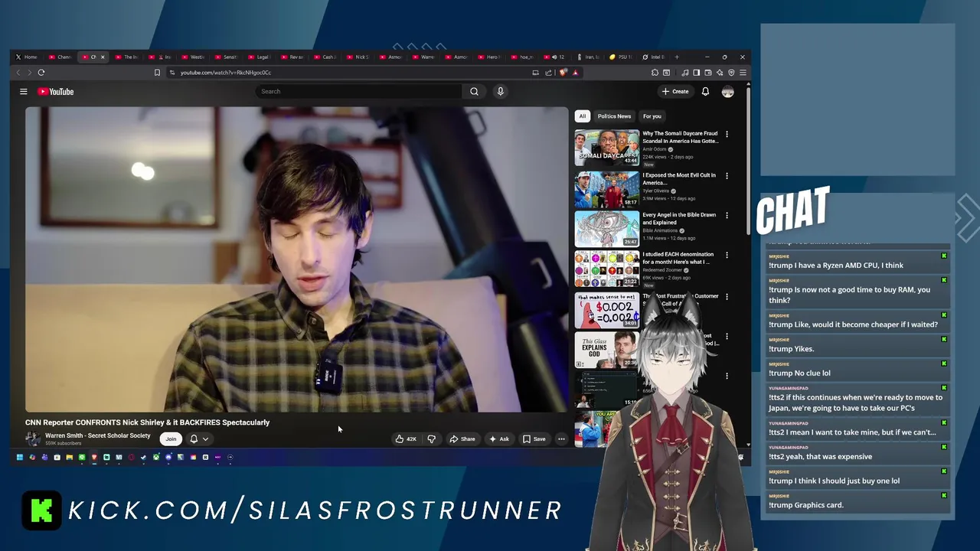Viewport: 980px width, 551px height.
Task: Click the search magnifier button
Action: [474, 91]
